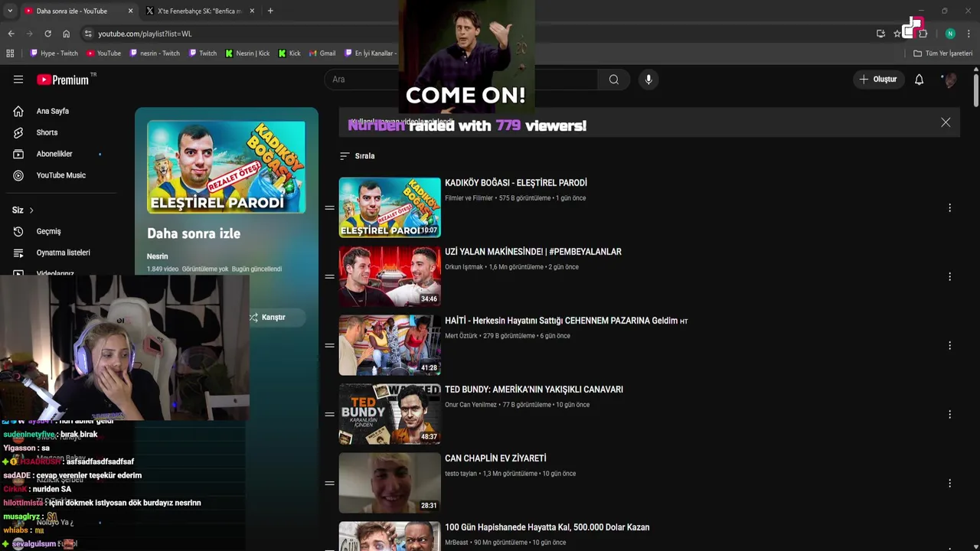
Task: Open Geçmiş history in the sidebar
Action: 48,231
